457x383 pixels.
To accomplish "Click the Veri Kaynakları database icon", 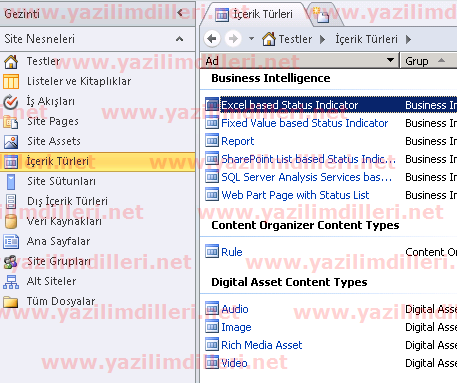I will click(x=11, y=221).
